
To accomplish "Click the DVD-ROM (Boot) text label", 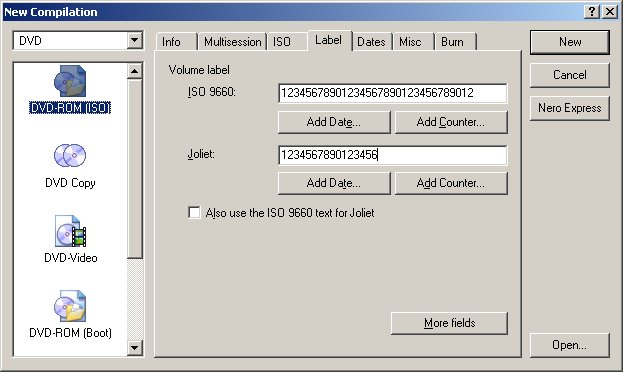I will 70,333.
